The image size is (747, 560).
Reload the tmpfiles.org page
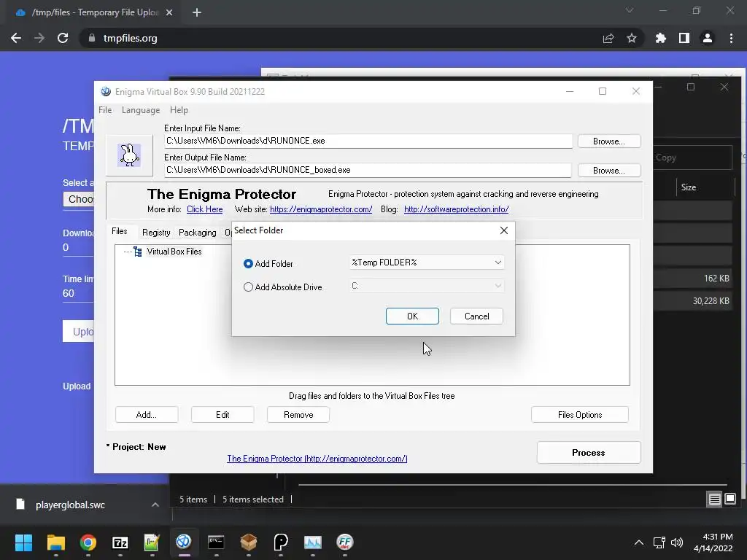(63, 38)
